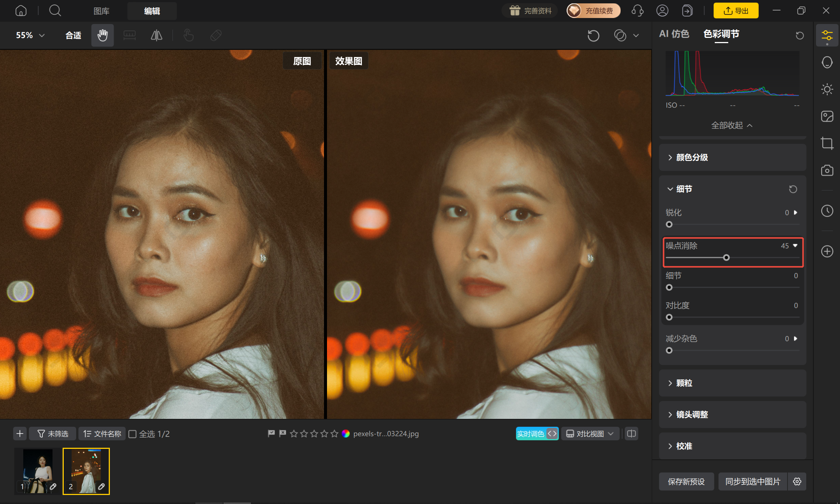
Task: Click the 保存新预设 button
Action: pos(686,481)
